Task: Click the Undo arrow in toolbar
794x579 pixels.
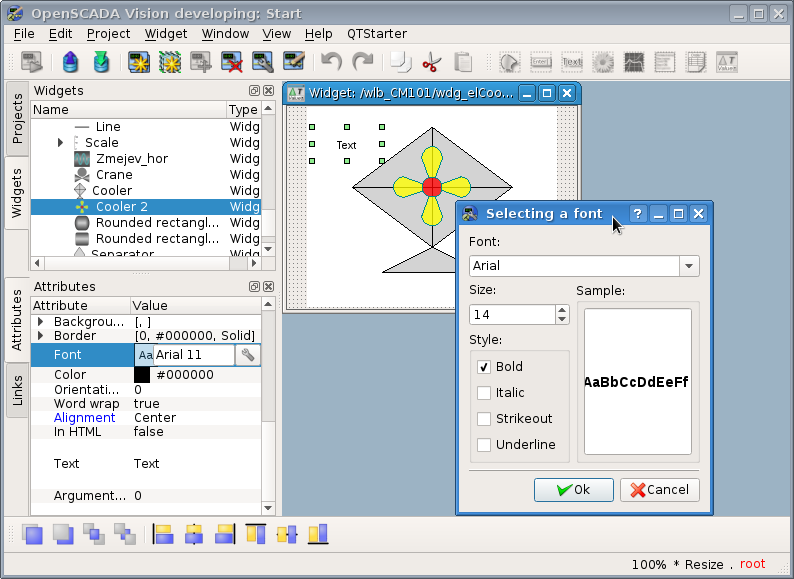Action: [x=331, y=63]
